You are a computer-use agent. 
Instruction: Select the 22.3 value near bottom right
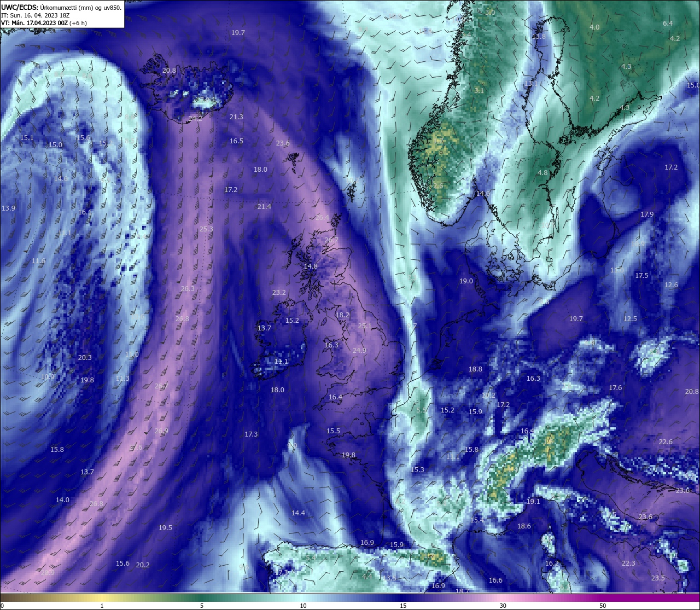click(x=628, y=563)
